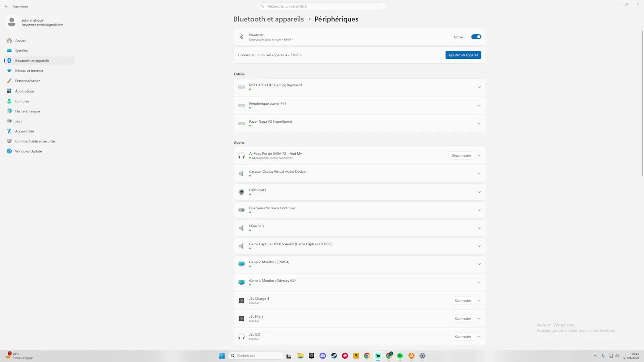Expand the AirPods Pro de SASA row
Screen dimensions: 644x362
[479, 156]
